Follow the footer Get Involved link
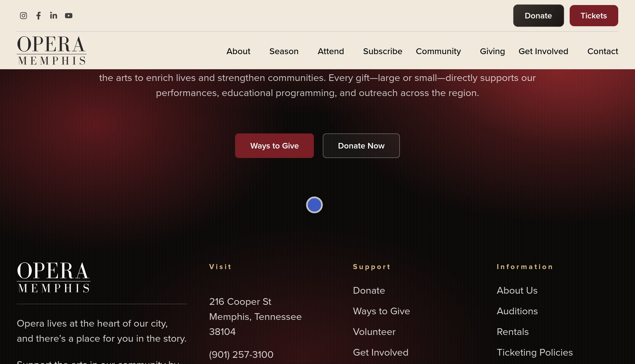The height and width of the screenshot is (364, 635). coord(381,352)
